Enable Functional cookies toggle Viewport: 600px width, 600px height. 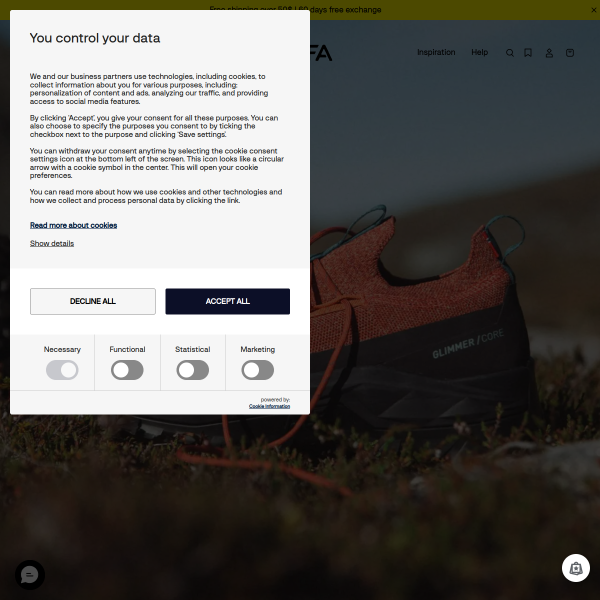pyautogui.click(x=127, y=370)
